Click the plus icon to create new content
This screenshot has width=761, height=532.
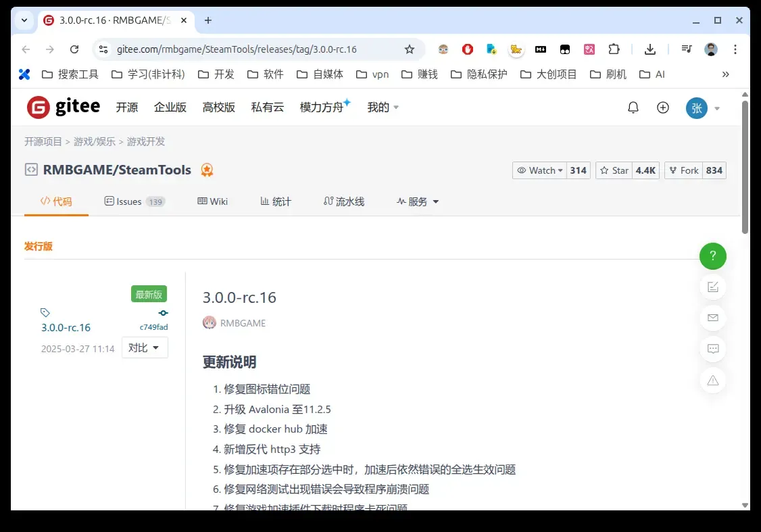663,107
